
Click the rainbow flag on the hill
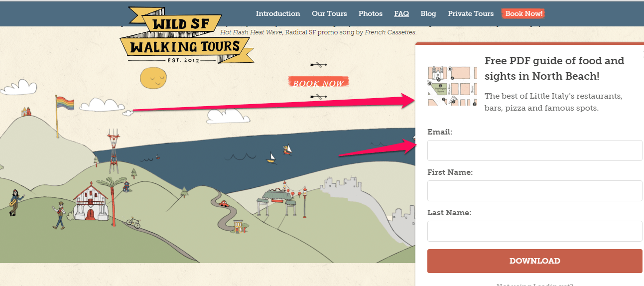pyautogui.click(x=65, y=103)
